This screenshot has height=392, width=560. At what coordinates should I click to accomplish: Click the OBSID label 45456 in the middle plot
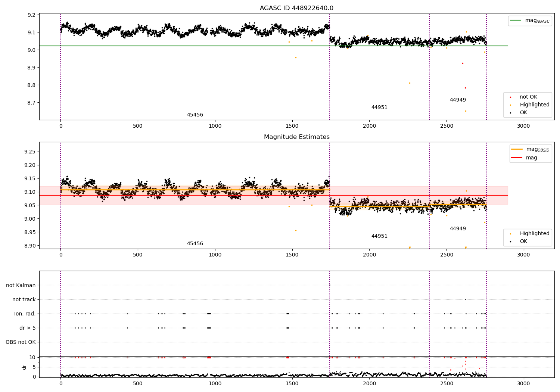(x=195, y=244)
